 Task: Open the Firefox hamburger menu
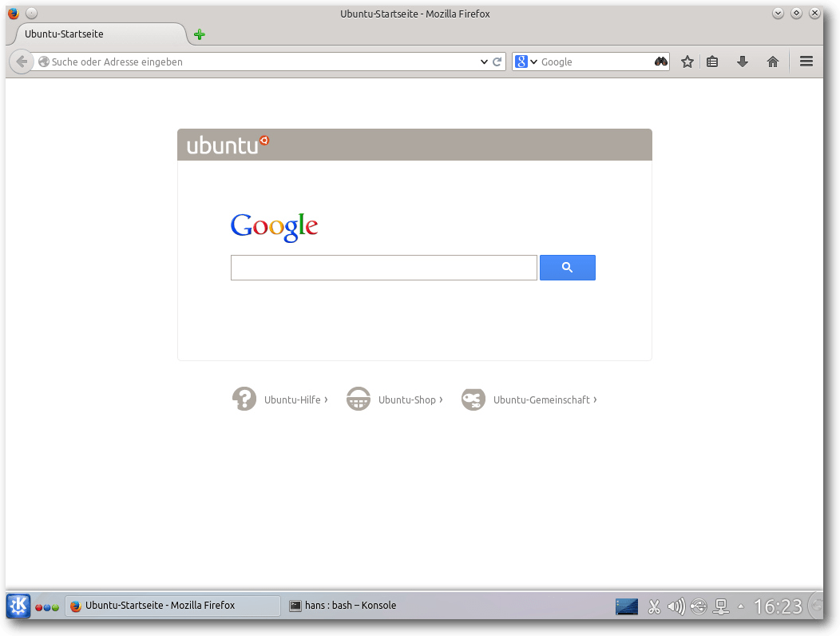coord(806,62)
